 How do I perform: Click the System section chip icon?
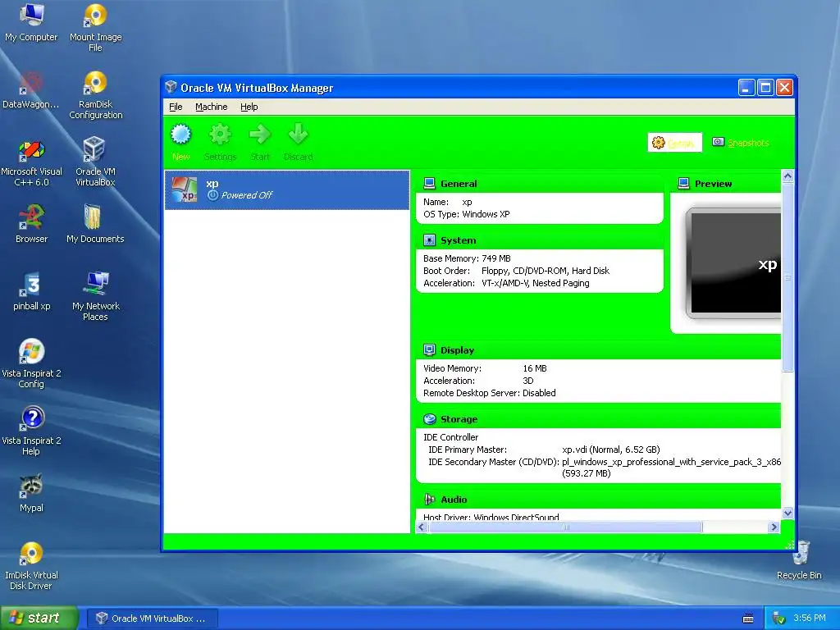pyautogui.click(x=429, y=240)
